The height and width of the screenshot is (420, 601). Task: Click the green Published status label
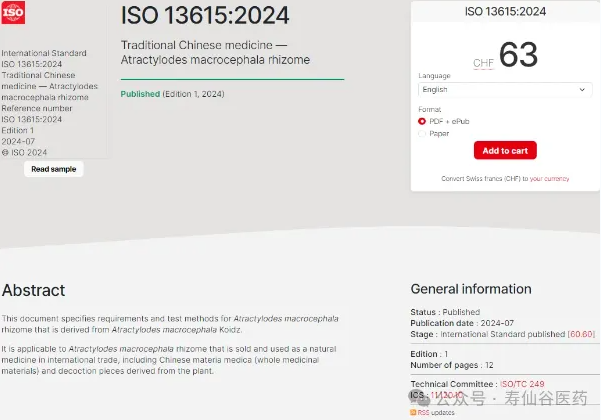(x=140, y=94)
